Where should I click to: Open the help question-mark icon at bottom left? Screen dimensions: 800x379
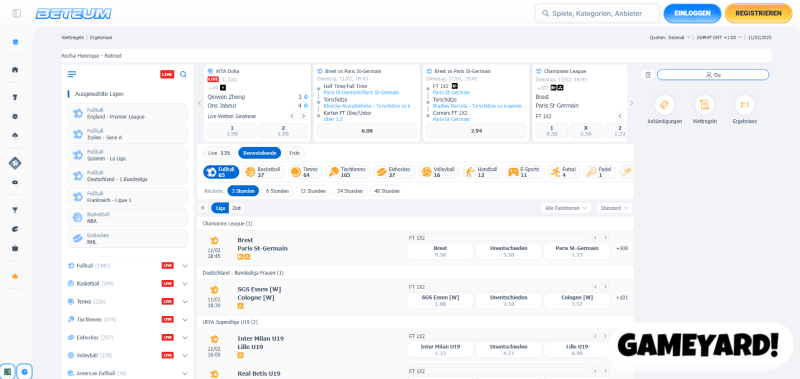tap(24, 371)
